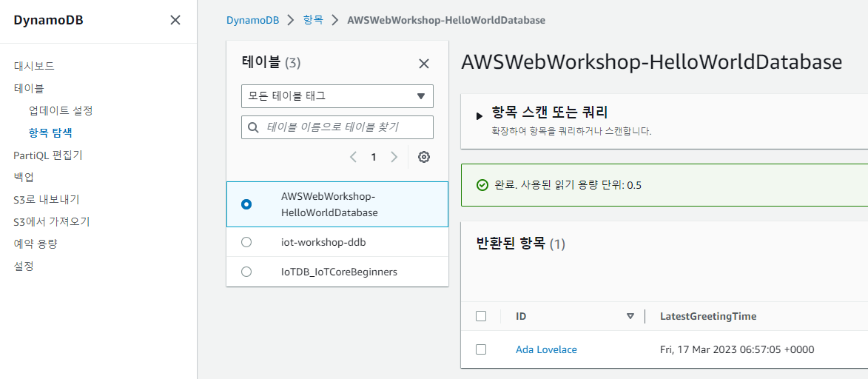Screen dimensions: 868x379
Task: Select 항목 탐색 in the sidebar
Action: click(50, 133)
